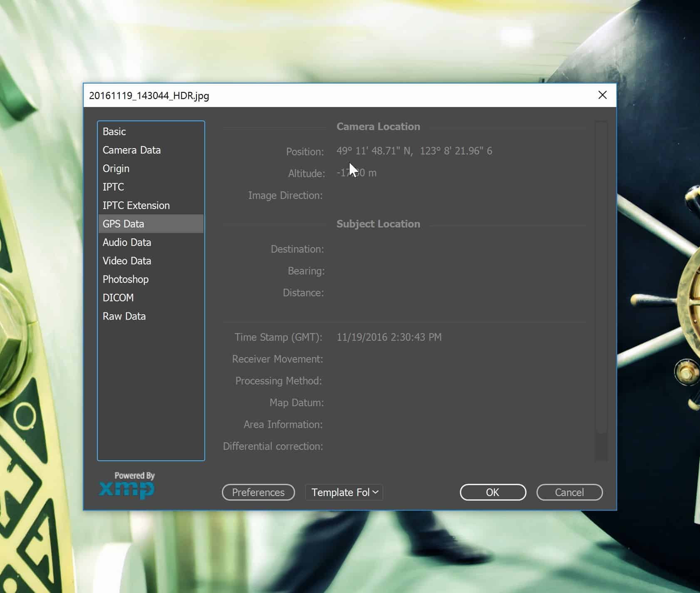Screen dimensions: 700x593
Task: Close the file info dialog window
Action: click(602, 95)
